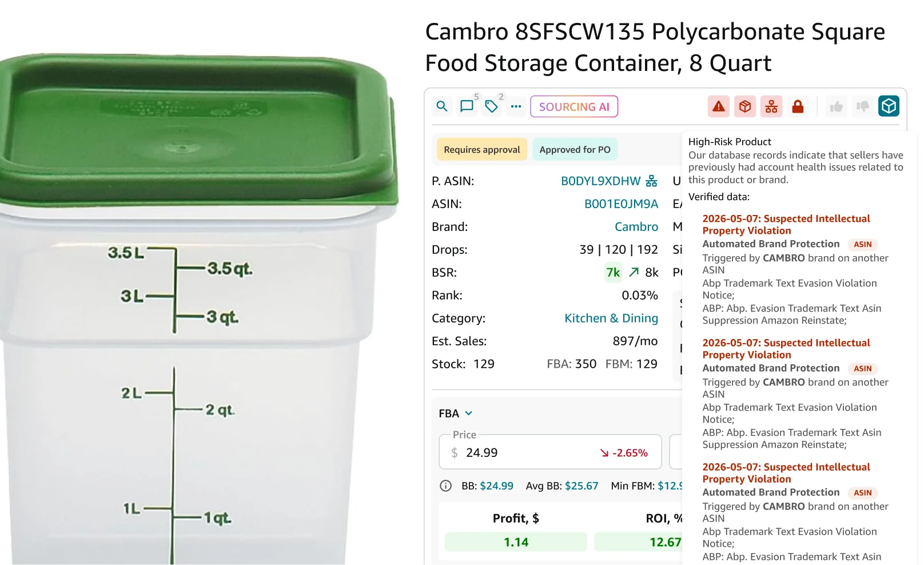Open the comments speech-bubble icon
This screenshot has height=565, width=924.
coord(467,106)
